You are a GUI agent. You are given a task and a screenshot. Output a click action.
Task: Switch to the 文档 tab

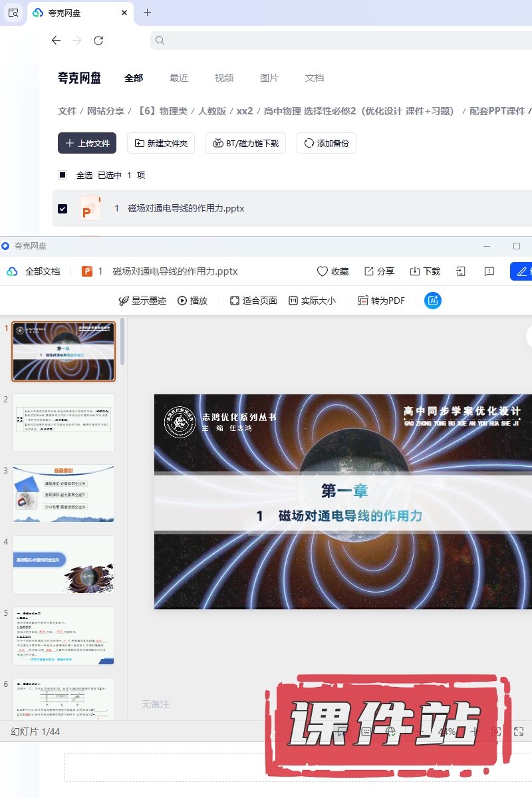click(315, 78)
